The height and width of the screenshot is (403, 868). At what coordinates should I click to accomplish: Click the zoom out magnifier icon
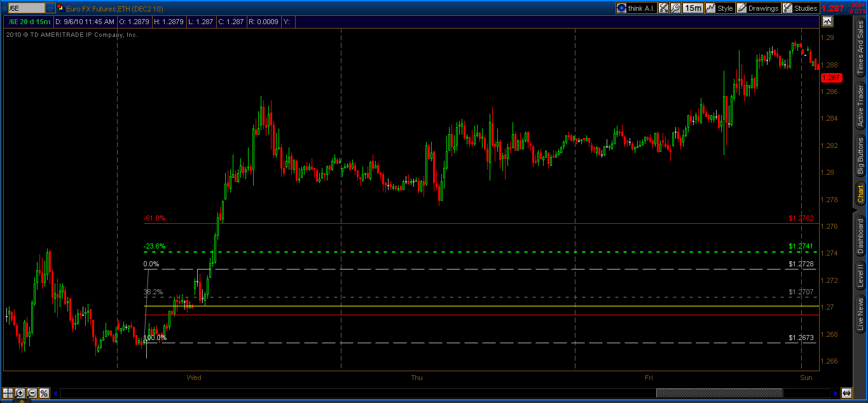pyautogui.click(x=32, y=393)
